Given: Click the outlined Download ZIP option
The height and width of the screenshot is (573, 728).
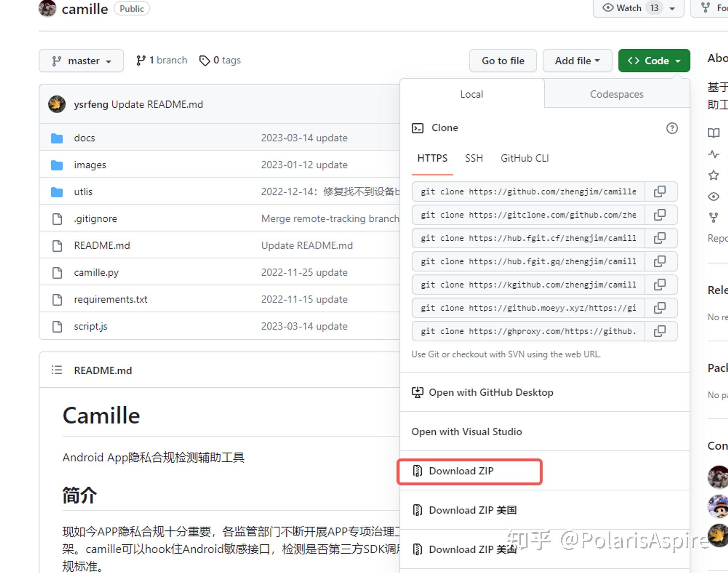Looking at the screenshot, I should point(470,471).
